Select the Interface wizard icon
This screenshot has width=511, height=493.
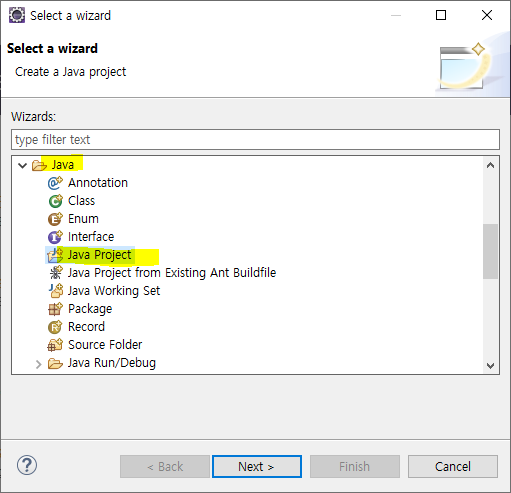(55, 237)
